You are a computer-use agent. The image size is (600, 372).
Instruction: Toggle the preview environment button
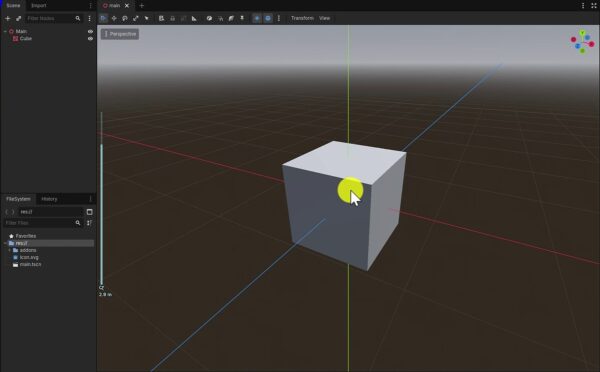click(x=268, y=18)
